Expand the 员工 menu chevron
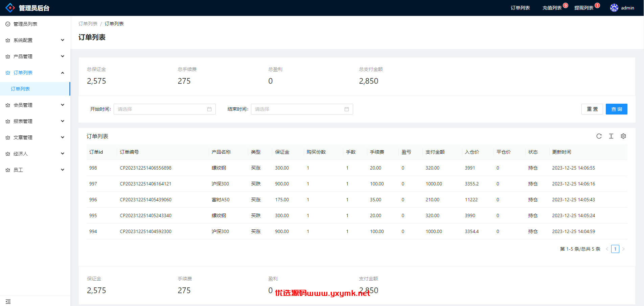644x306 pixels. pyautogui.click(x=63, y=170)
